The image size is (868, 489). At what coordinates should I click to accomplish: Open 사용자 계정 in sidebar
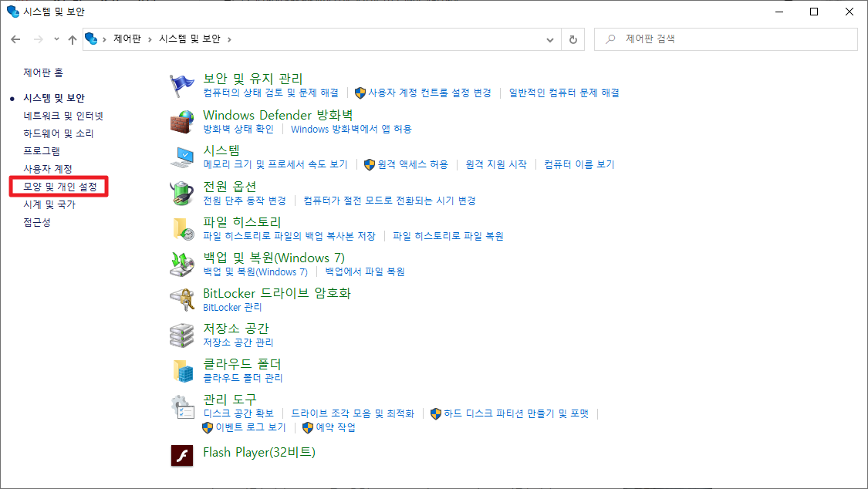pos(48,169)
